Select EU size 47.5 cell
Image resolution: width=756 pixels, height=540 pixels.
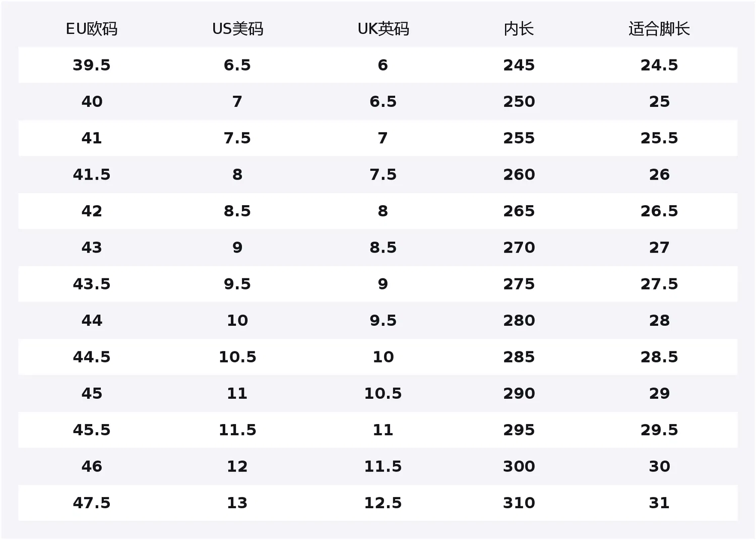(92, 503)
